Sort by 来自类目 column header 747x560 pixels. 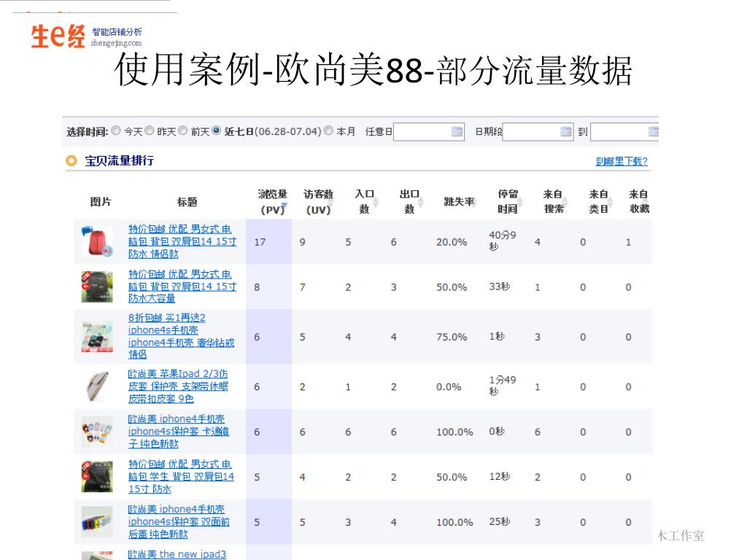point(600,201)
